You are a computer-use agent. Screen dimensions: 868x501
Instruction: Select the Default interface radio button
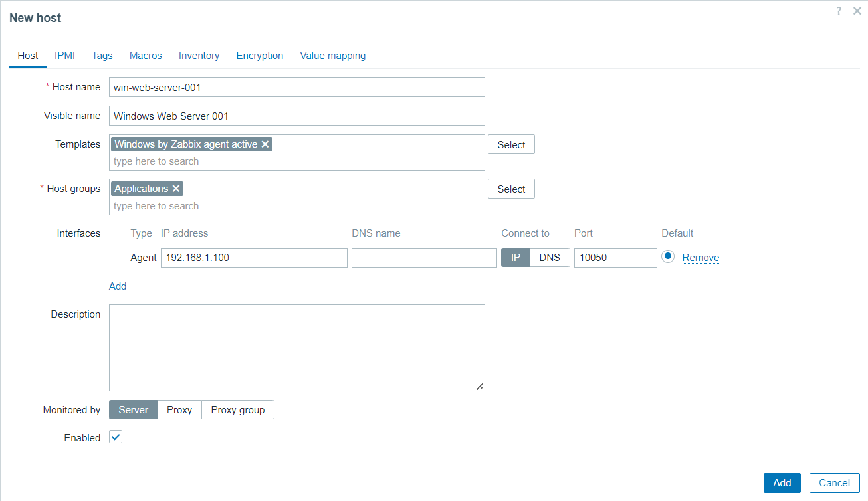pos(668,257)
